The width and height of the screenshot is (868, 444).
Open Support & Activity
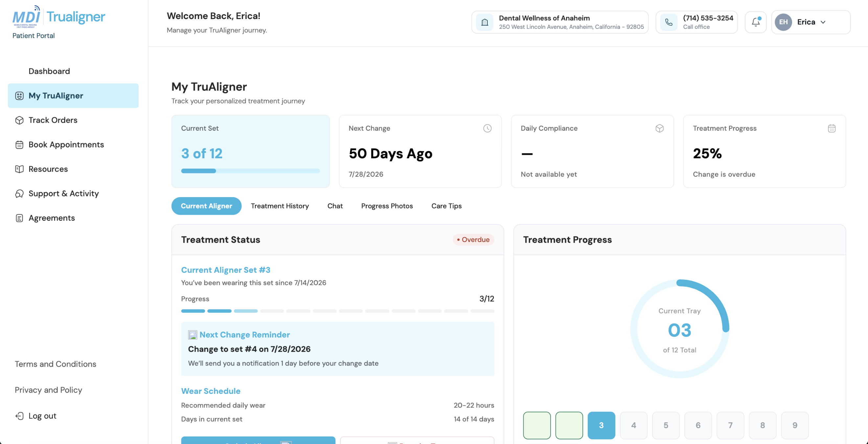(73, 194)
